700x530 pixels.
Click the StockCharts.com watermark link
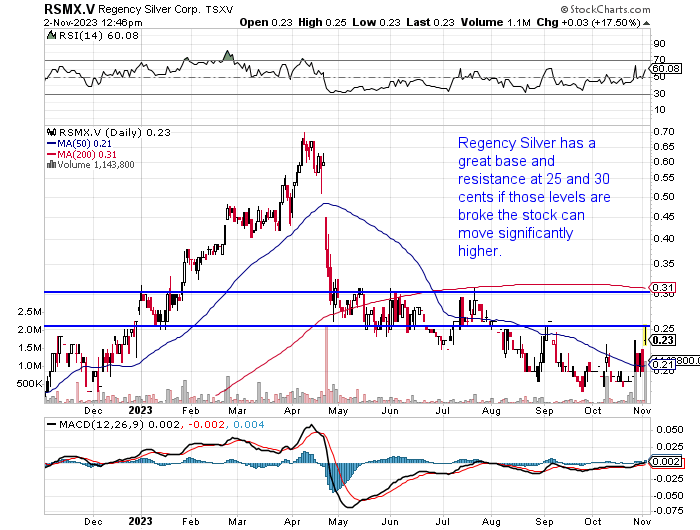(x=605, y=9)
